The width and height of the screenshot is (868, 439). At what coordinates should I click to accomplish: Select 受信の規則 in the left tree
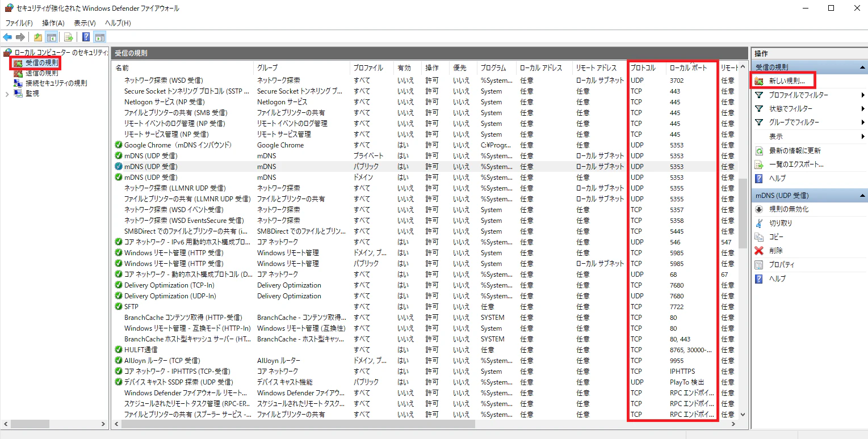41,63
